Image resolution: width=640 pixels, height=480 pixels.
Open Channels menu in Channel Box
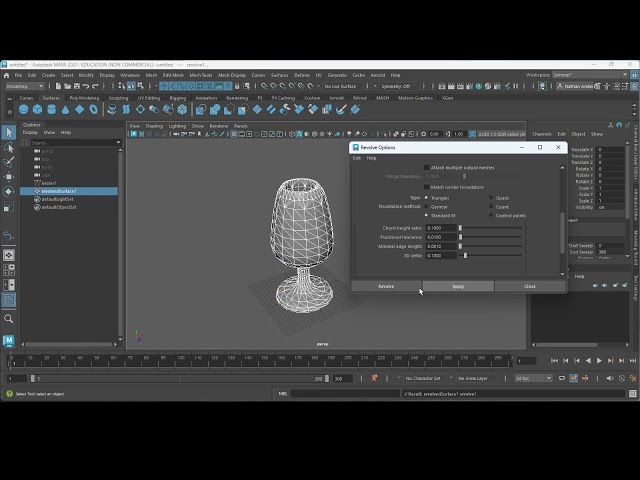(542, 134)
